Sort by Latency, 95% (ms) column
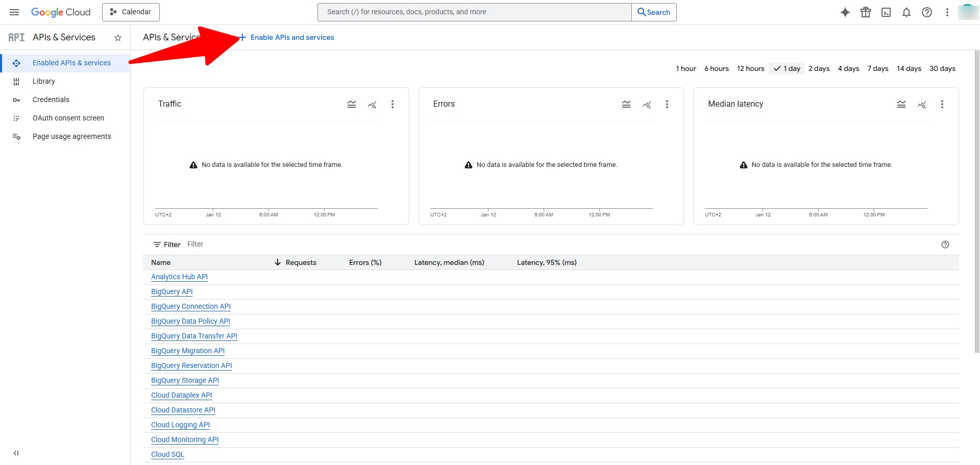 coord(547,262)
